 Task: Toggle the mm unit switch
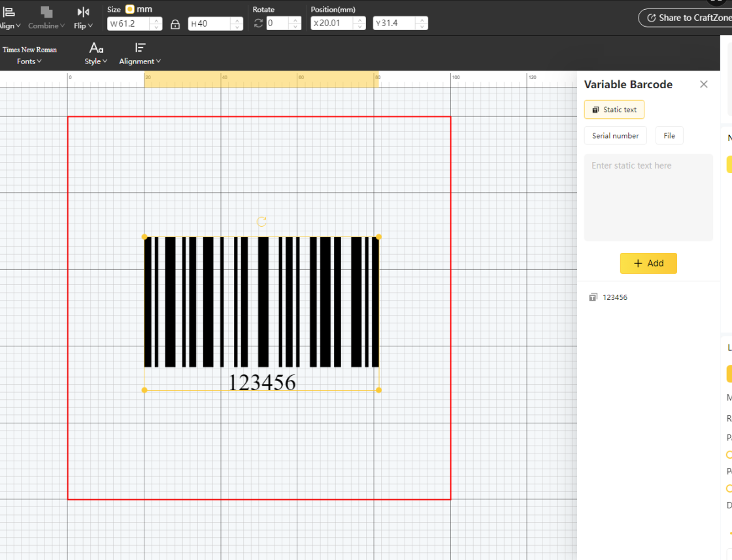tap(130, 9)
